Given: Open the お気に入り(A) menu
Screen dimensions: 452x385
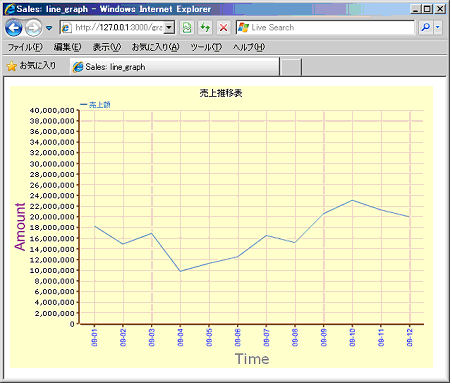Looking at the screenshot, I should (156, 47).
